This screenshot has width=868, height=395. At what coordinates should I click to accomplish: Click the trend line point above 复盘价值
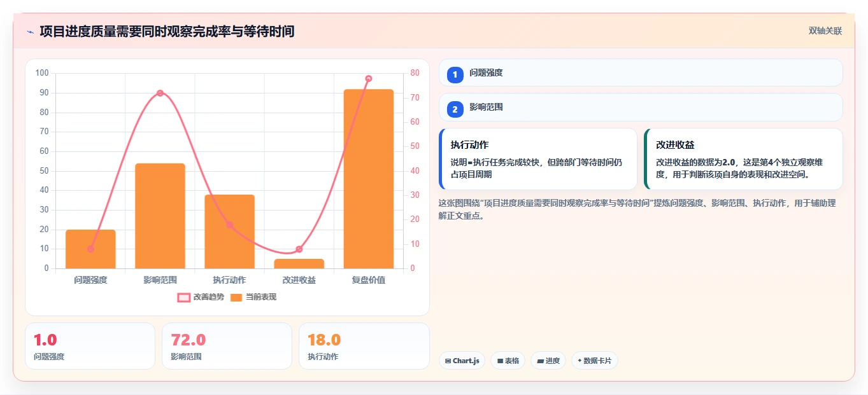369,79
